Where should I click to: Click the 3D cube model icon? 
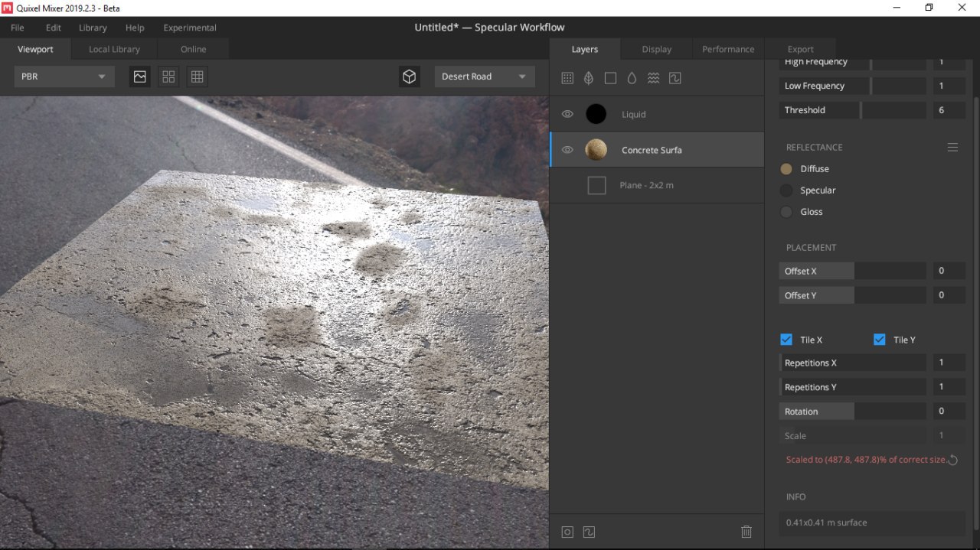(410, 76)
